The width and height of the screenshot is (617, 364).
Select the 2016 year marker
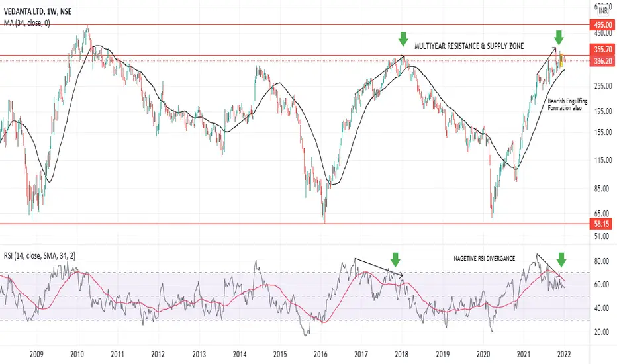(320, 355)
